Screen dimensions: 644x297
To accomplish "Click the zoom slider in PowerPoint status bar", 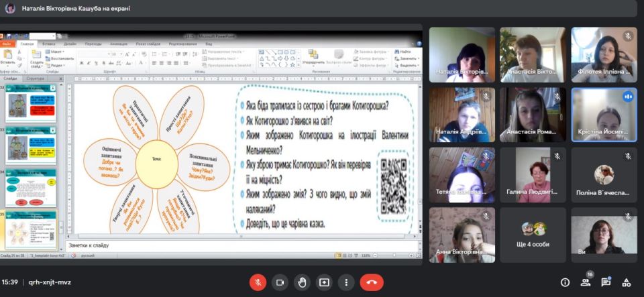I will click(x=394, y=255).
